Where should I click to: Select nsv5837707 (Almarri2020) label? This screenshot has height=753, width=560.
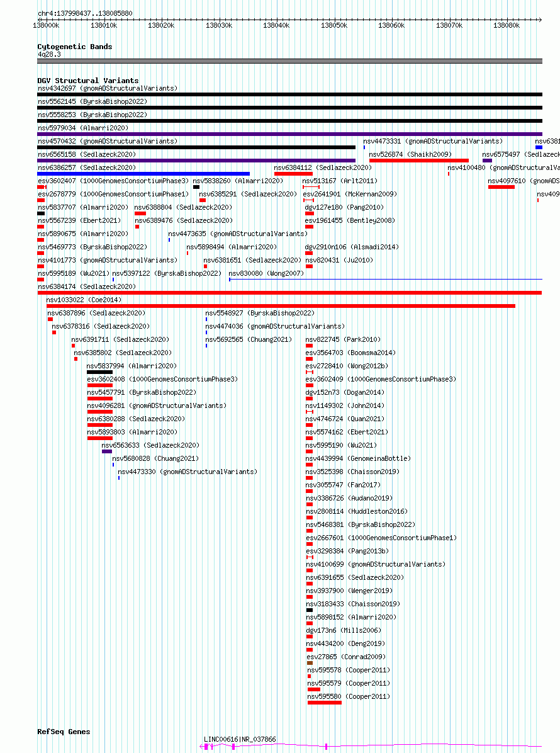83,208
